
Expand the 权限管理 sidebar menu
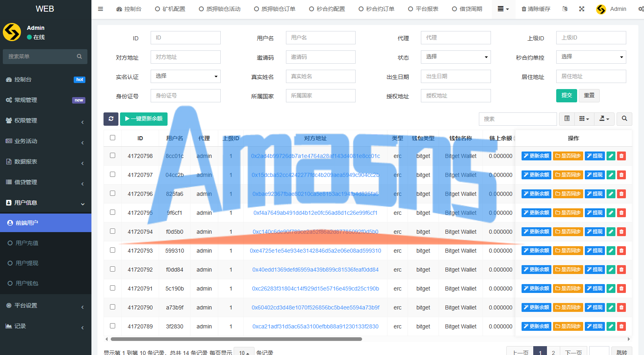[46, 120]
